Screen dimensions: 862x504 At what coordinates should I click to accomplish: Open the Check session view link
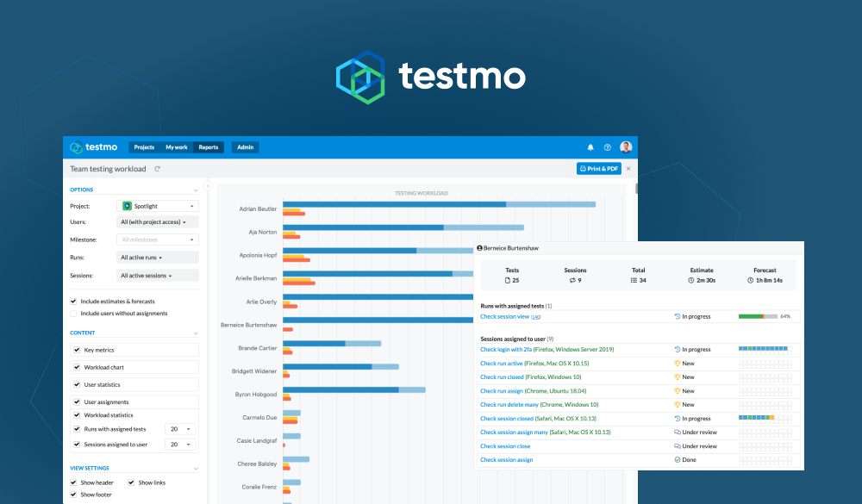point(504,316)
